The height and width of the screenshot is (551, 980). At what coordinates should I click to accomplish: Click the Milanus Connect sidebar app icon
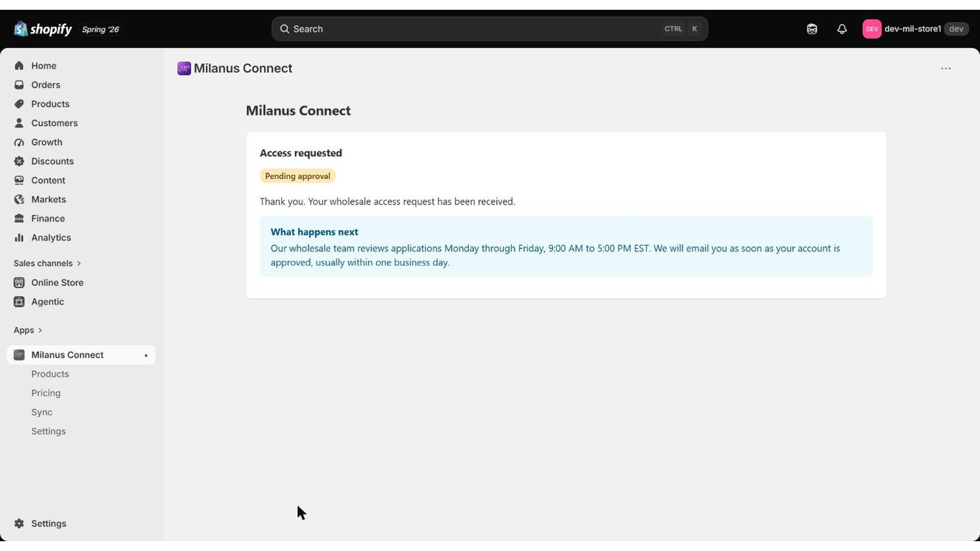19,354
